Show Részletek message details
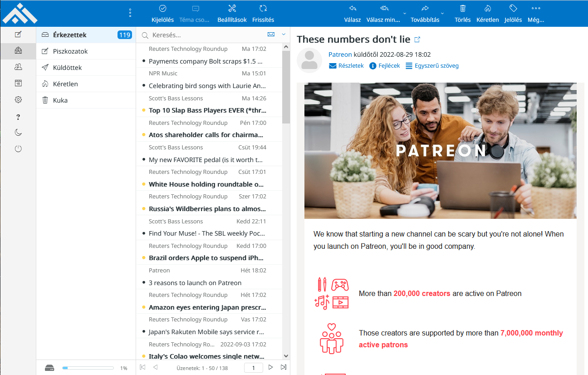The height and width of the screenshot is (375, 588). pos(346,66)
